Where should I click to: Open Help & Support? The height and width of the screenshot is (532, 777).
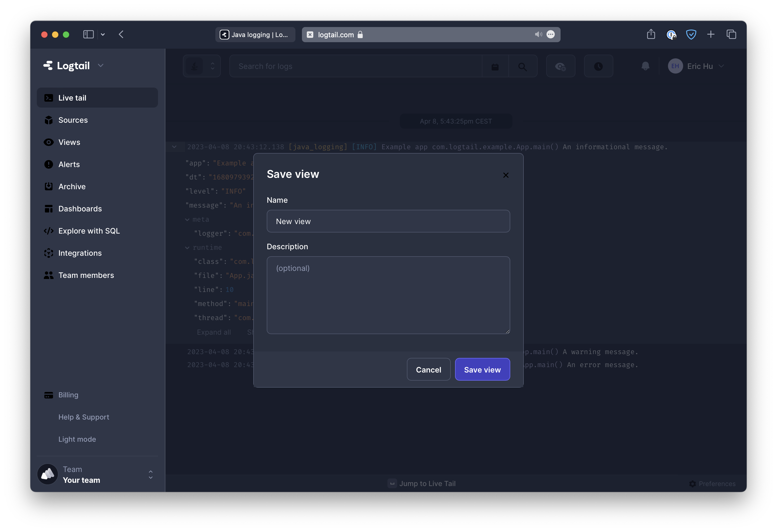[84, 417]
